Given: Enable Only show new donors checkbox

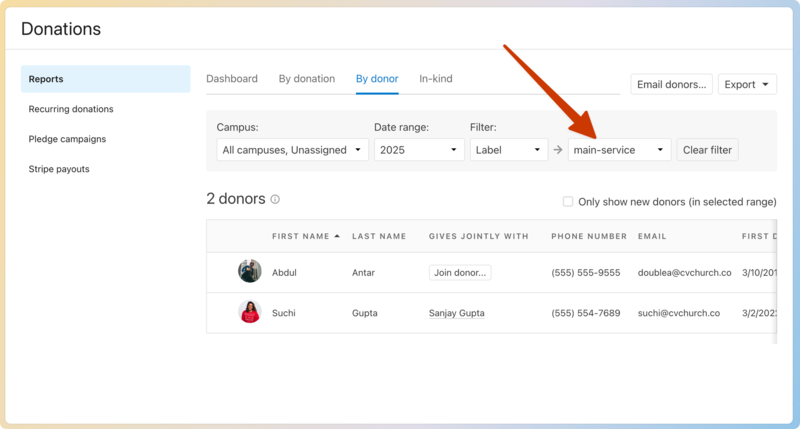Looking at the screenshot, I should click(x=568, y=202).
